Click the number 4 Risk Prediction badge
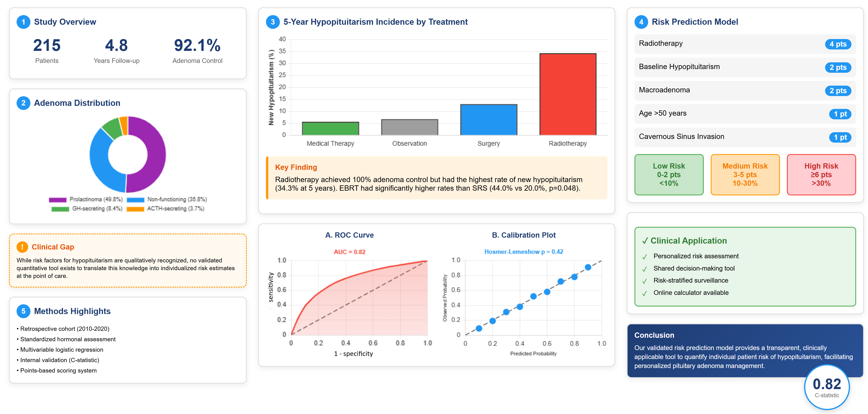This screenshot has height=414, width=868. point(641,22)
